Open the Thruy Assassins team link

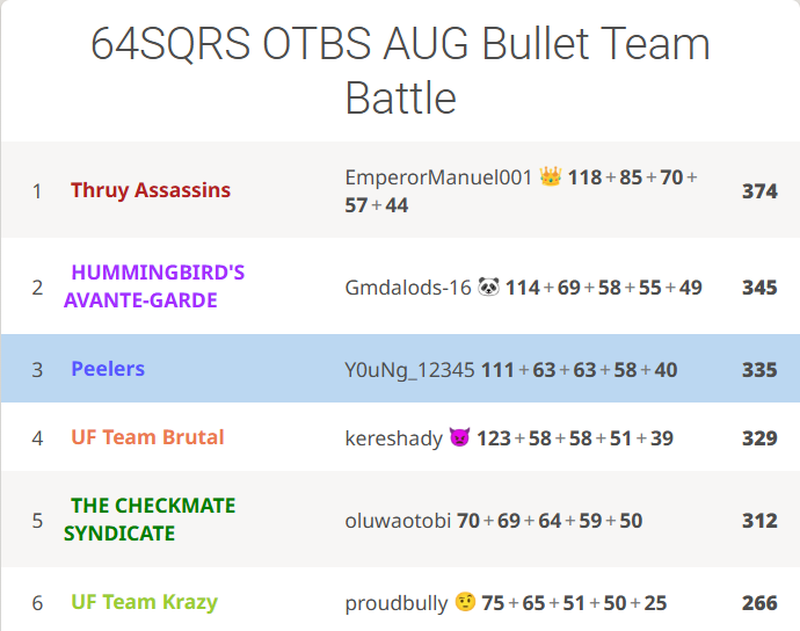[150, 190]
